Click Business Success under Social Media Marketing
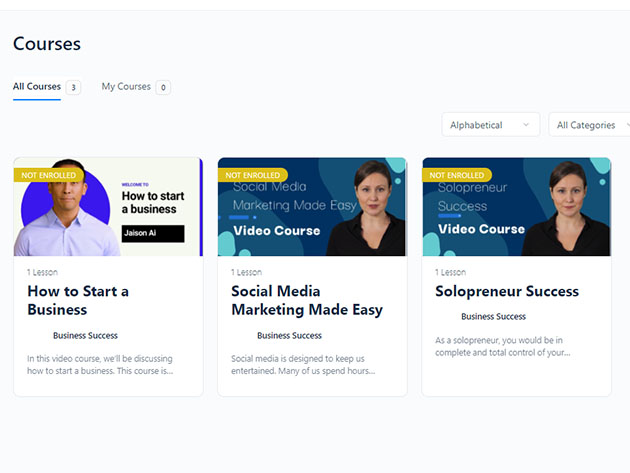The image size is (630, 473). coord(289,336)
